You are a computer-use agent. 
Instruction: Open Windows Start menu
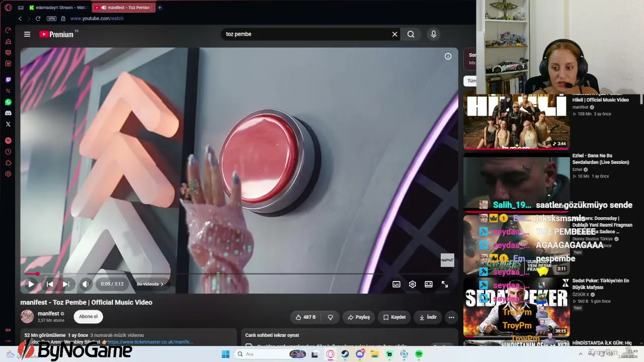click(225, 354)
